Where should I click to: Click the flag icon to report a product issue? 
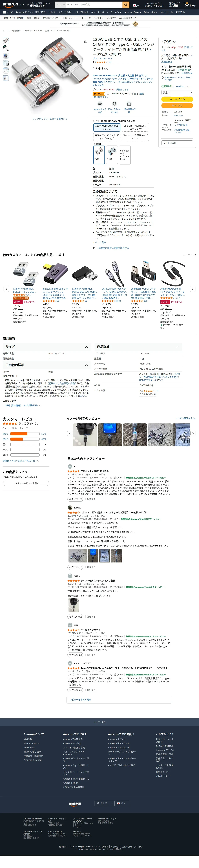pyautogui.click(x=94, y=248)
